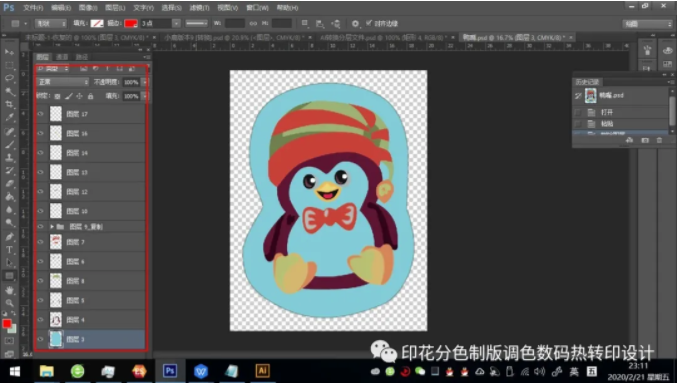
Task: Click the shape width W input field
Action: click(234, 24)
